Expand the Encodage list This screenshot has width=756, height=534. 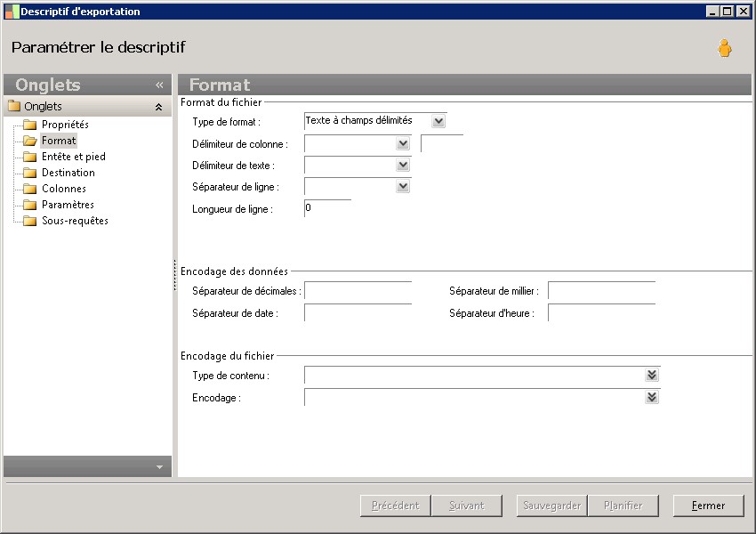pyautogui.click(x=652, y=397)
